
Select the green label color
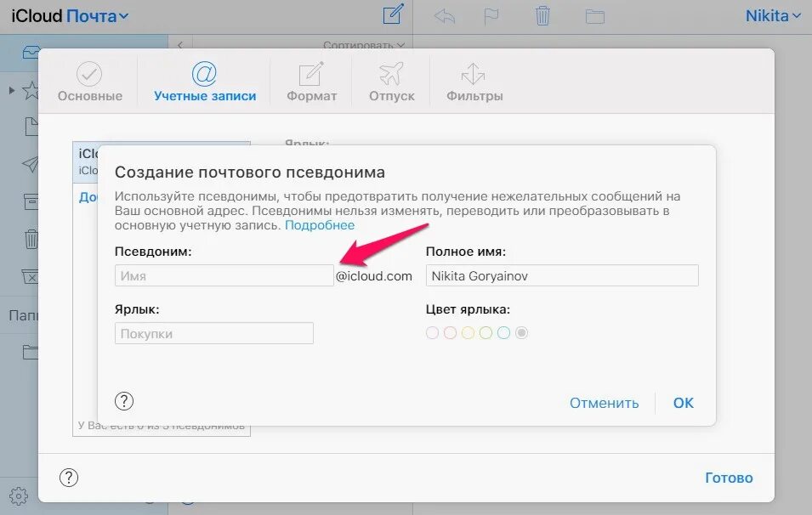(485, 333)
